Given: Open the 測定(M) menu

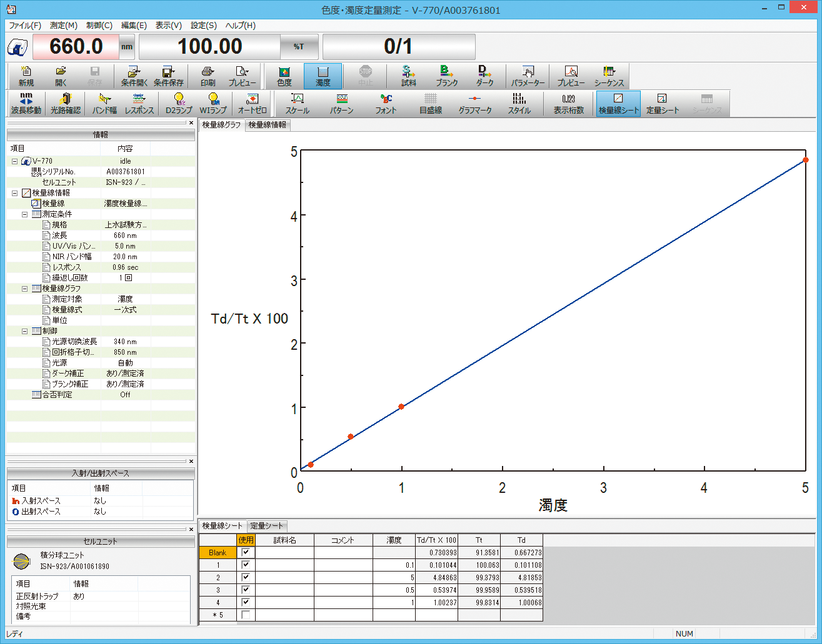Looking at the screenshot, I should [x=64, y=26].
